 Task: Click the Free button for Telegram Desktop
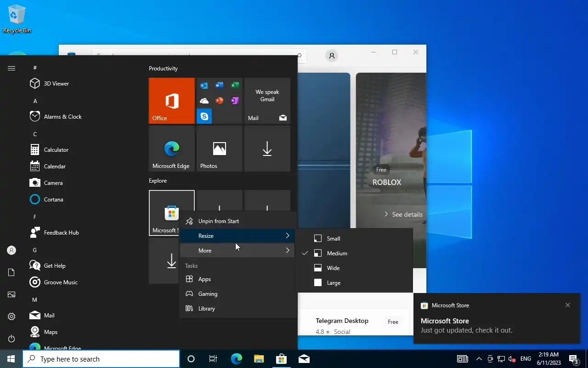point(393,322)
